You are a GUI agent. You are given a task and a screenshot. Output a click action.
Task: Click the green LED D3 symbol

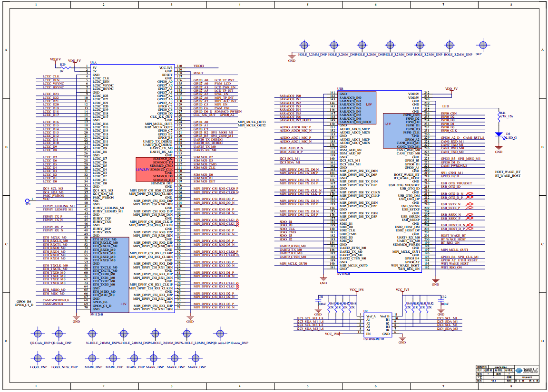pyautogui.click(x=498, y=134)
